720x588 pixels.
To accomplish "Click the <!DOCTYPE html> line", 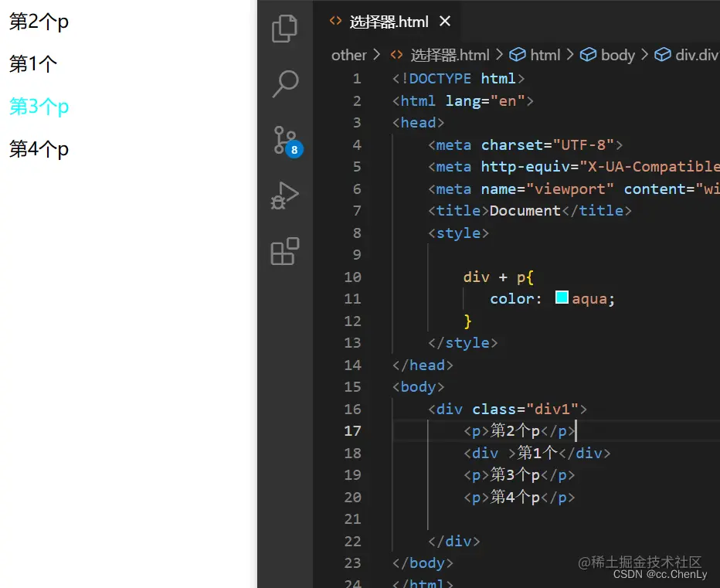I will [x=458, y=79].
